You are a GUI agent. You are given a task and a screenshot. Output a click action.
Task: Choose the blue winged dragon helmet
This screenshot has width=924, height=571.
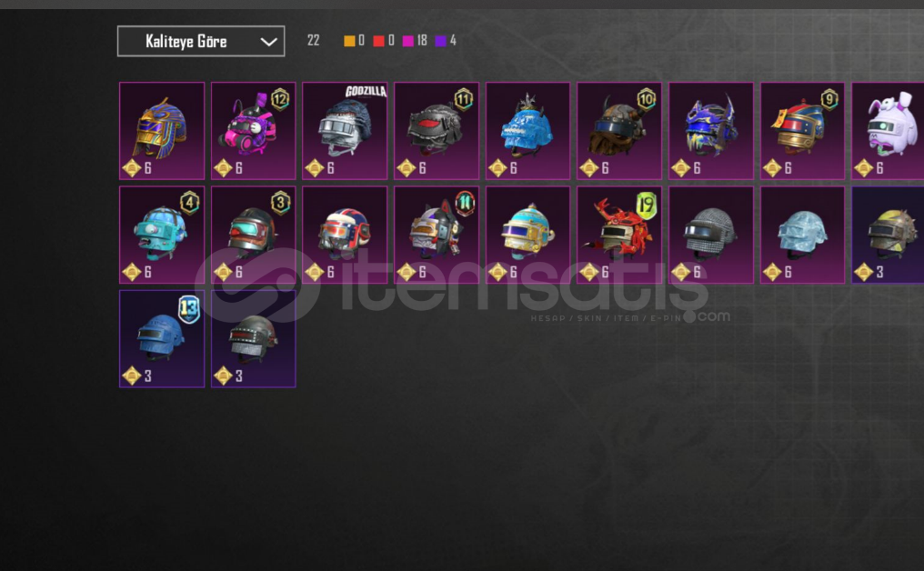tap(710, 131)
